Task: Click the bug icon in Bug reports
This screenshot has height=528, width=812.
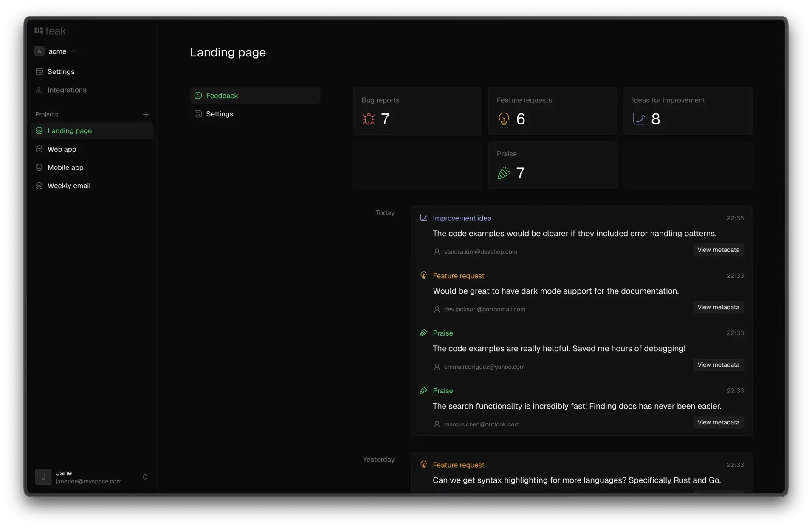Action: click(x=369, y=119)
